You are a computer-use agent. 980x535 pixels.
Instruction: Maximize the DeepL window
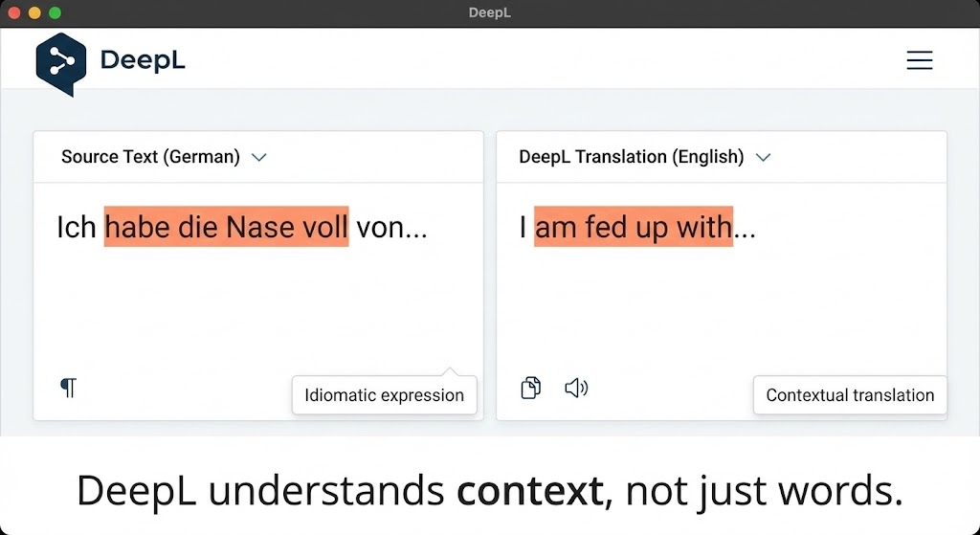click(x=55, y=13)
